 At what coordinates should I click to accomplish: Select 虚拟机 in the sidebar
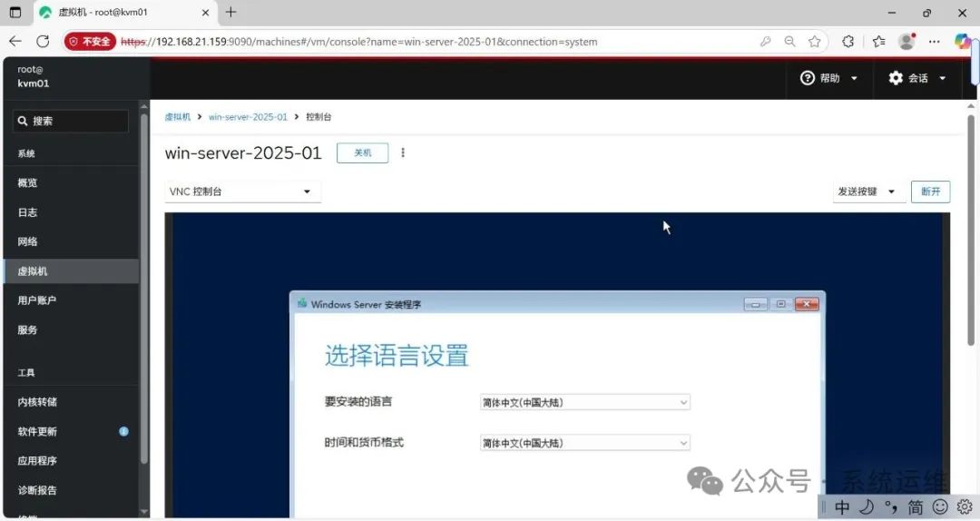(71, 271)
